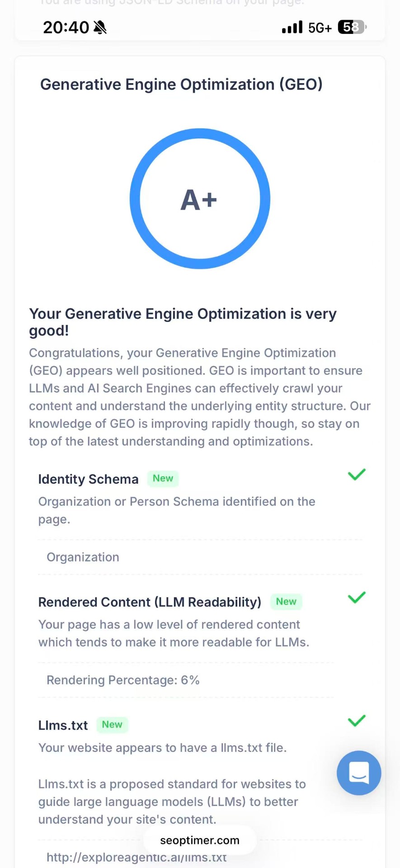Open the chat support bubble
Screen dimensions: 400x868
pos(359,773)
